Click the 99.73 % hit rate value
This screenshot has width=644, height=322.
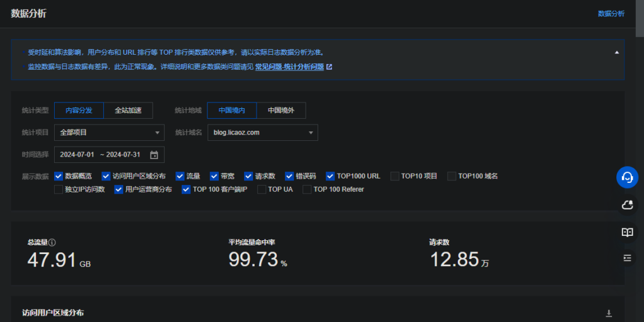tap(257, 260)
